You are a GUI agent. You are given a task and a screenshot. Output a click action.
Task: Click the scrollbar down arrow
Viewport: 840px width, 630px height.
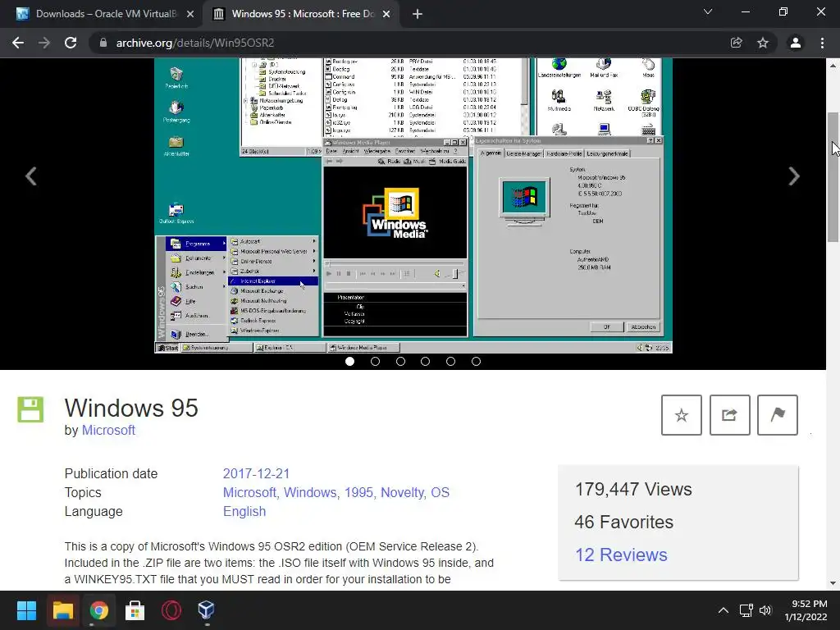pos(833,583)
